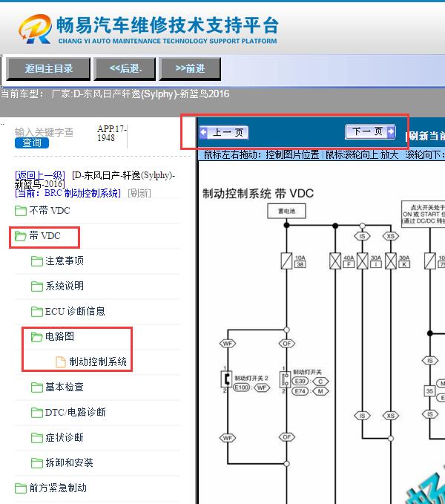Click the gray 刷新 link in sidebar
Image resolution: width=445 pixels, height=504 pixels.
click(x=139, y=193)
